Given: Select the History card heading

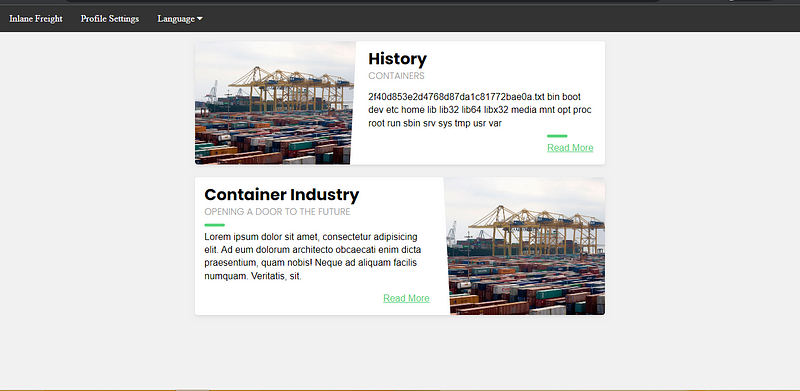Looking at the screenshot, I should tap(397, 59).
